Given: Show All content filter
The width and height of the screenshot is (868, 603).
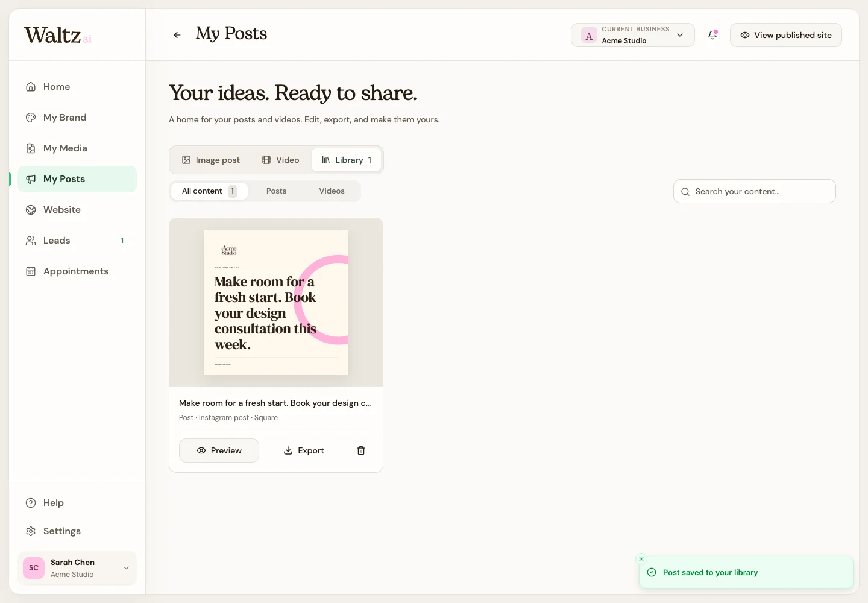Looking at the screenshot, I should 209,191.
